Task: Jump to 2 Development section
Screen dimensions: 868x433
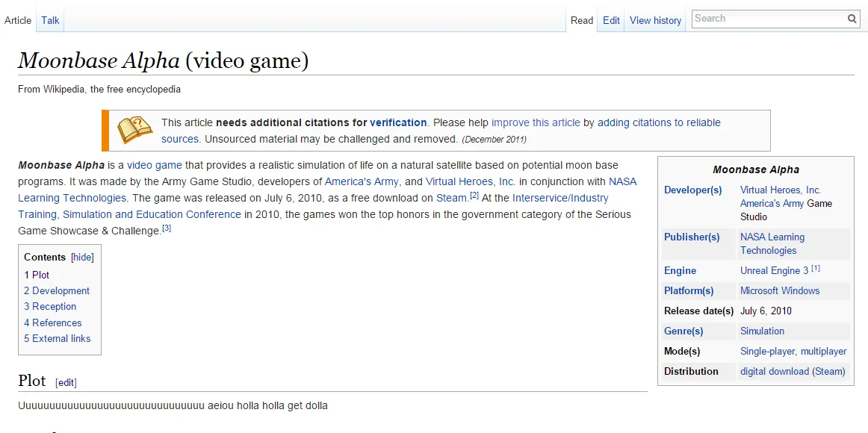Action: pos(57,291)
